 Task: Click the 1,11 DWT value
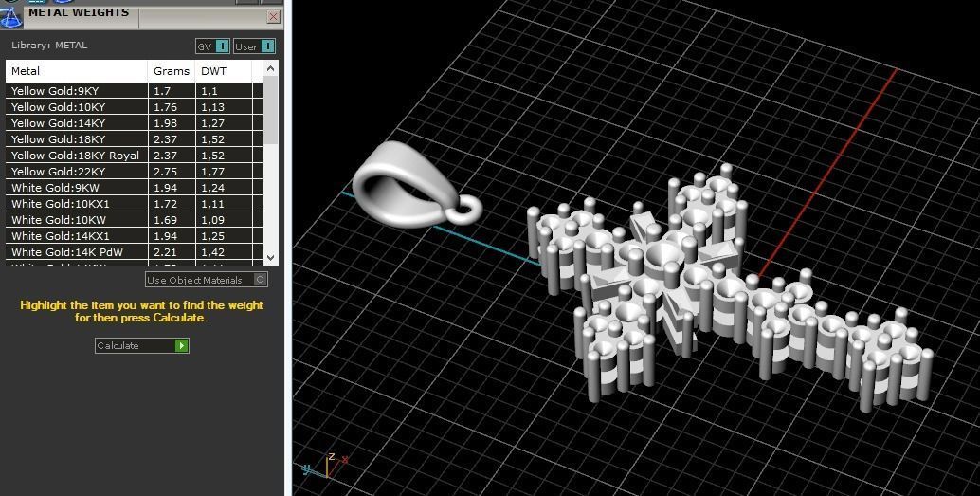(212, 205)
